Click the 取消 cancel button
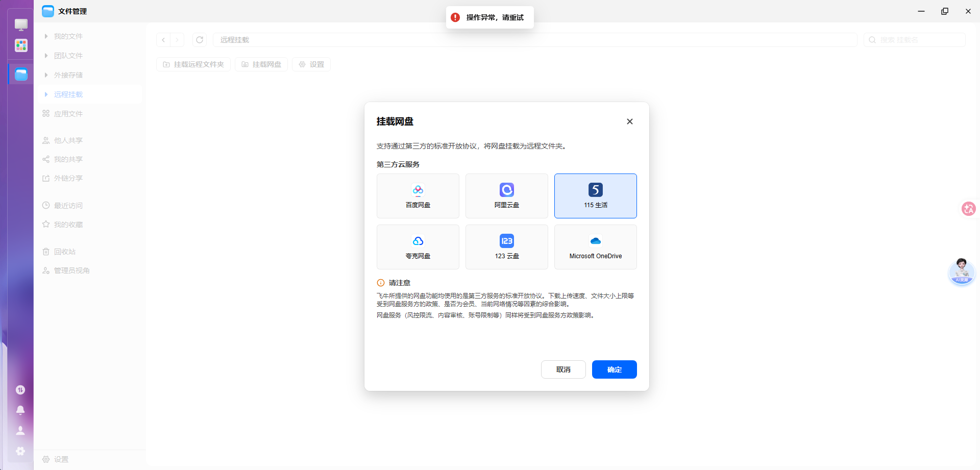The image size is (980, 470). tap(563, 369)
